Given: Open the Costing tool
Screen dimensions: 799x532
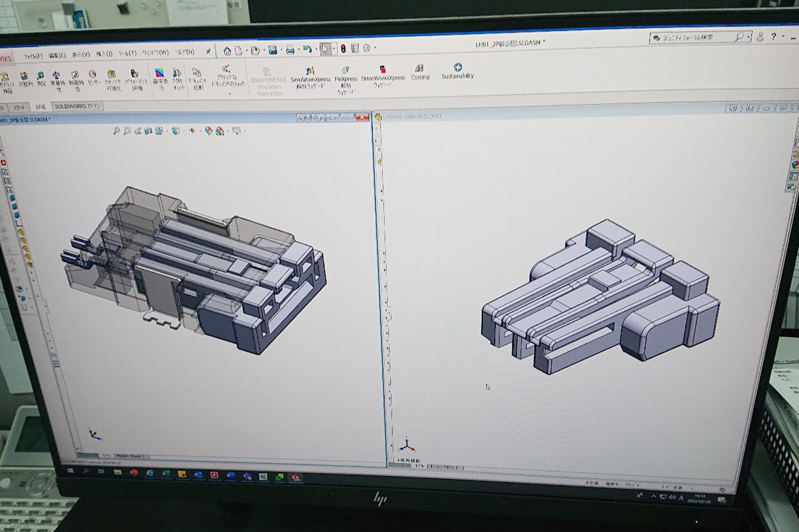Looking at the screenshot, I should [420, 72].
